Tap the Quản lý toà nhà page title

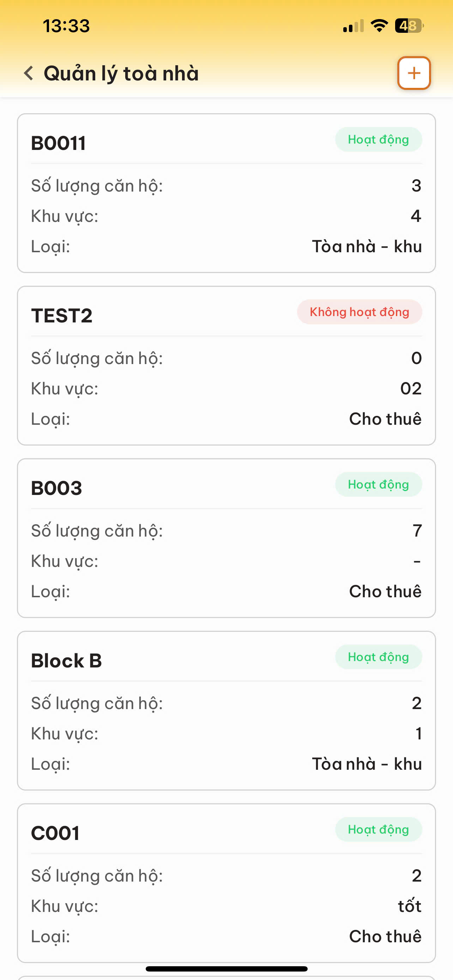121,73
